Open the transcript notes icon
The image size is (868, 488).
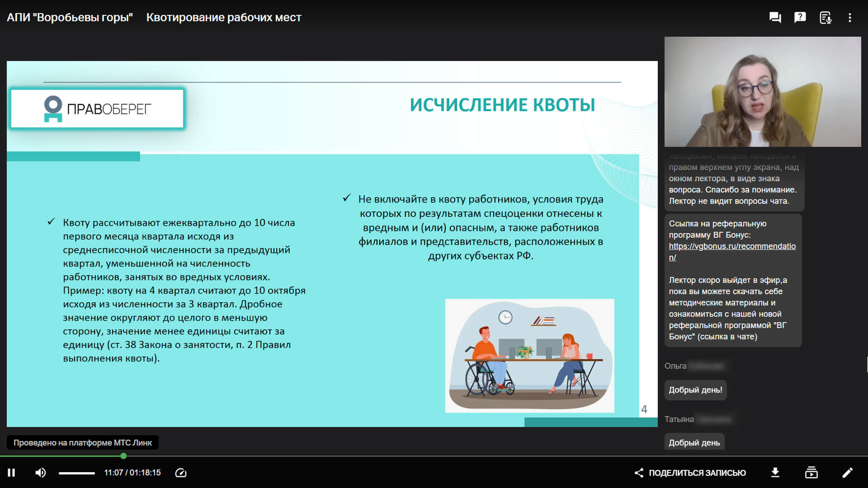point(825,18)
